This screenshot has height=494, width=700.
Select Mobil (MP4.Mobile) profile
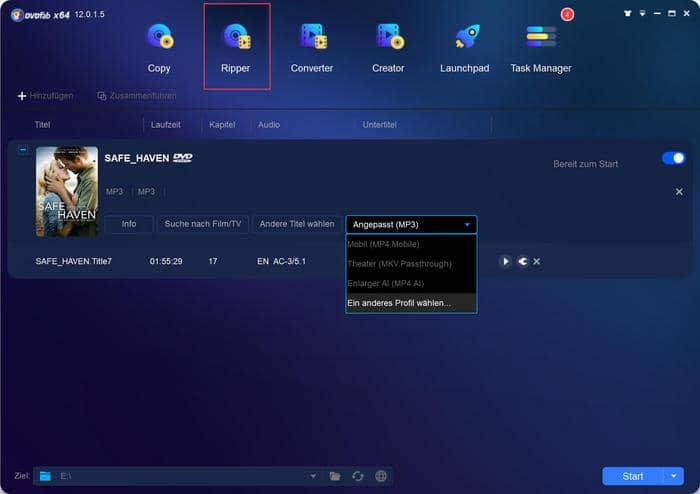coord(411,244)
